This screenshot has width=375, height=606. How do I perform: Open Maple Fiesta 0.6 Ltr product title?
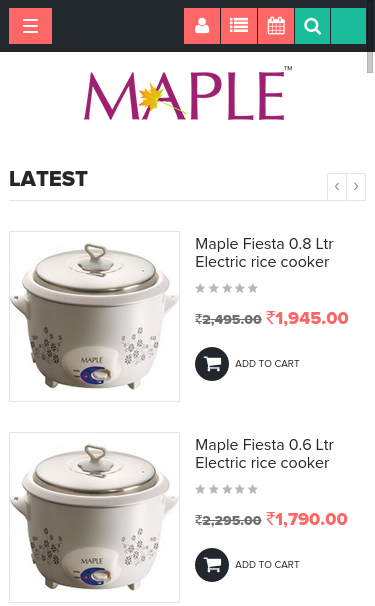point(264,454)
